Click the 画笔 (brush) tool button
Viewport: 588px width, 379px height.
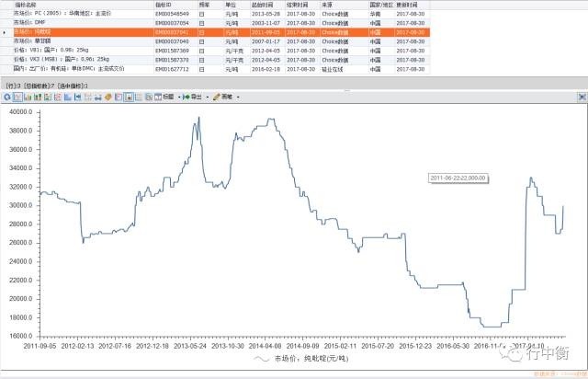point(222,97)
